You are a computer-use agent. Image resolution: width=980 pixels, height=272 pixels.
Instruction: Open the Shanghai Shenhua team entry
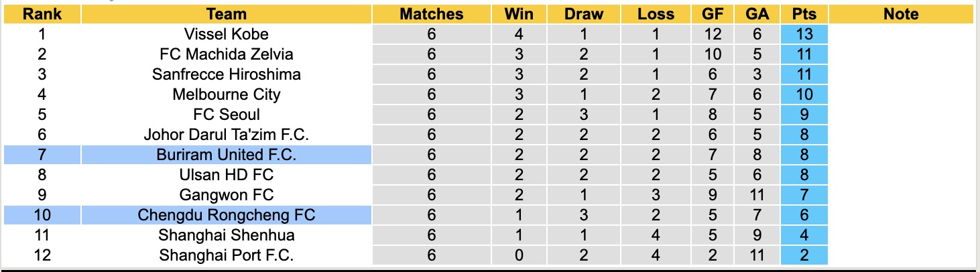(x=226, y=235)
